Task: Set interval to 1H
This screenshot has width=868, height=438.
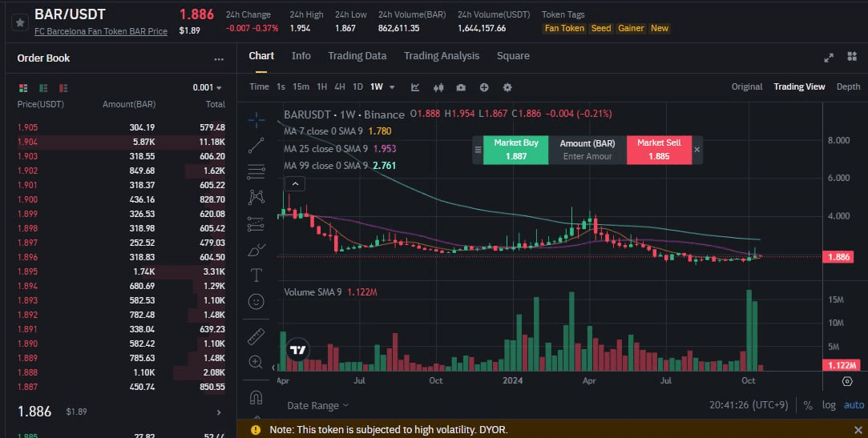Action: (x=321, y=86)
